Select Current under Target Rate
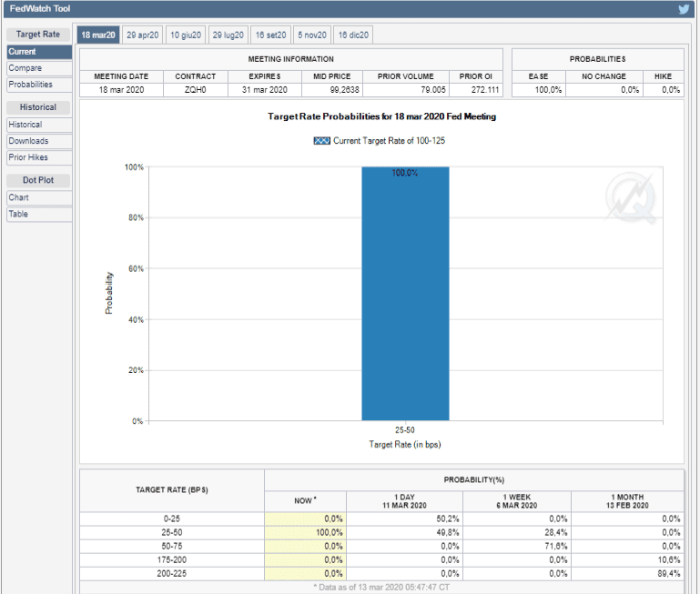This screenshot has height=594, width=700. point(39,52)
